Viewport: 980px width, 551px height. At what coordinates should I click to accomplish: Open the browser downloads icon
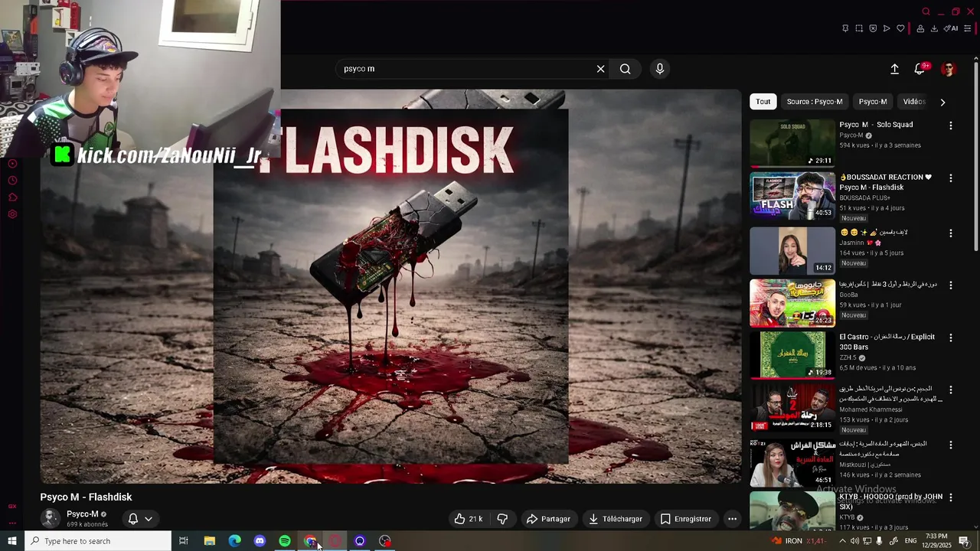(x=934, y=28)
